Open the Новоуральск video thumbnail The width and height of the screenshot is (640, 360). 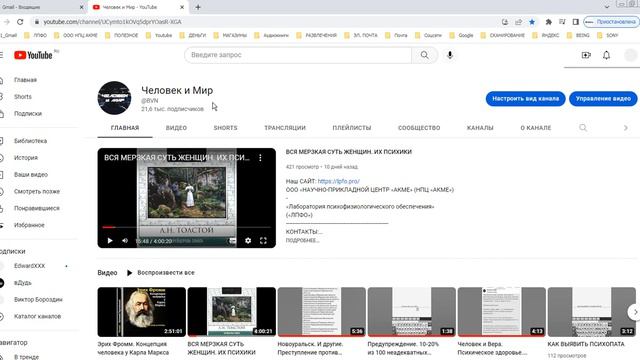322,312
